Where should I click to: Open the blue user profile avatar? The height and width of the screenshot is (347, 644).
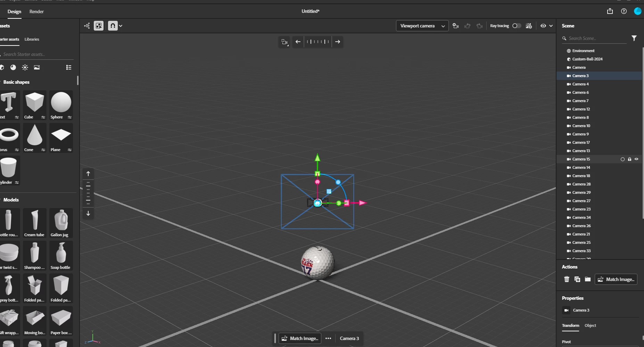coord(638,11)
